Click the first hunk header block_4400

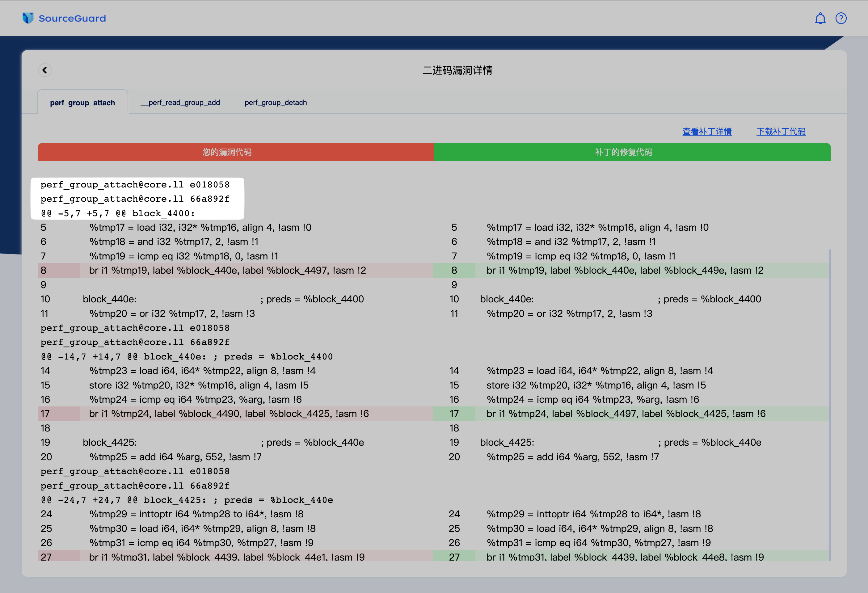118,213
